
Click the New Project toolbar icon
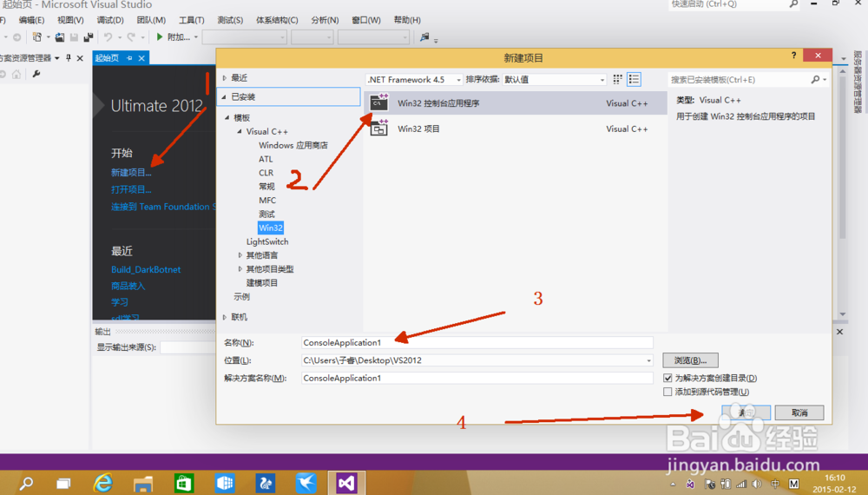pyautogui.click(x=37, y=37)
